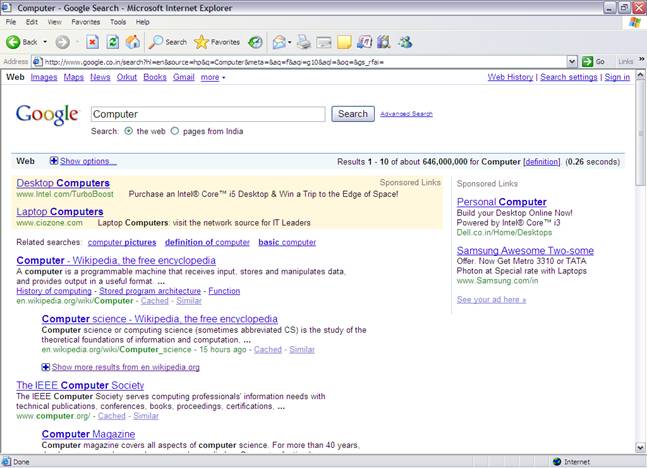Expand the address bar URL dropdown
Image resolution: width=647 pixels, height=468 pixels.
tap(572, 62)
